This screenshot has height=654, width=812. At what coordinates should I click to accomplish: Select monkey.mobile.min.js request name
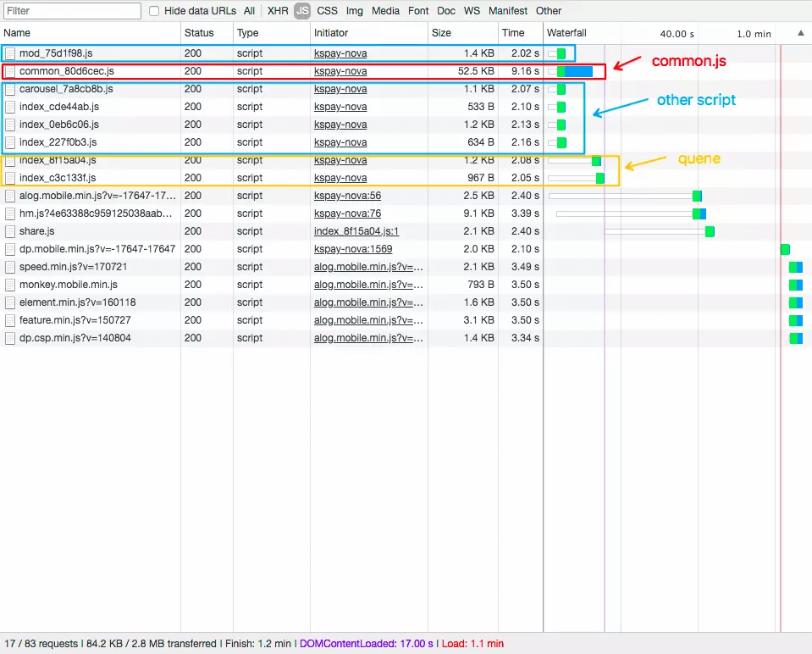pos(69,285)
